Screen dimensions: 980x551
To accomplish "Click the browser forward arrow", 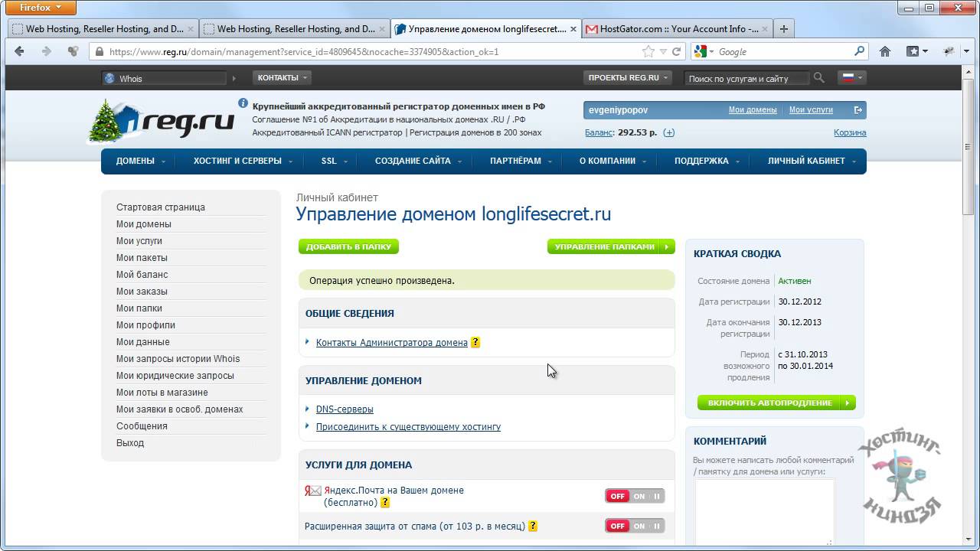I will point(47,51).
